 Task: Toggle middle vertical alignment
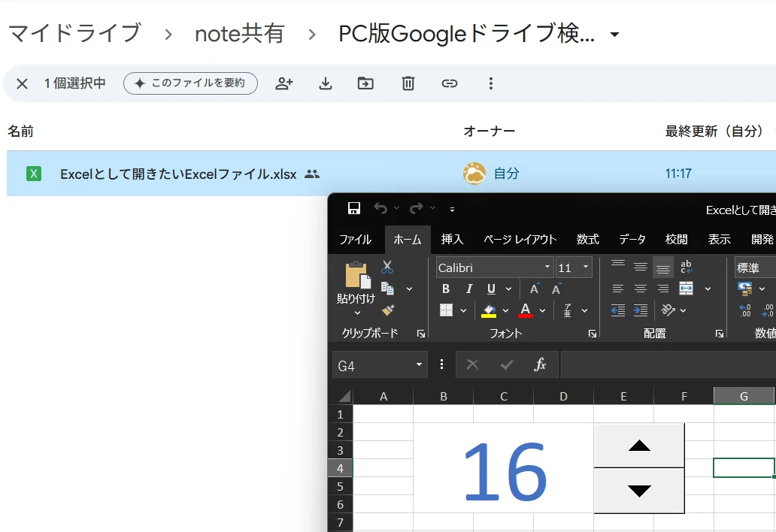pyautogui.click(x=641, y=267)
